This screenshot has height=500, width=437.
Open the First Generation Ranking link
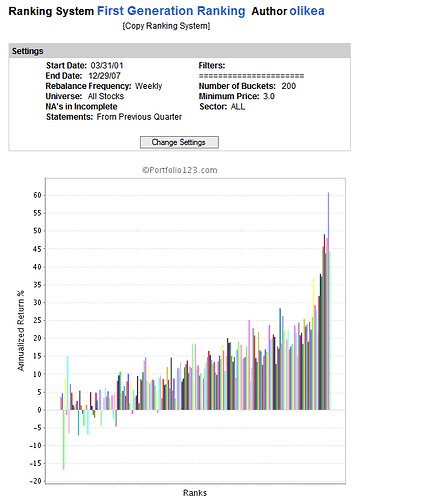coord(171,11)
